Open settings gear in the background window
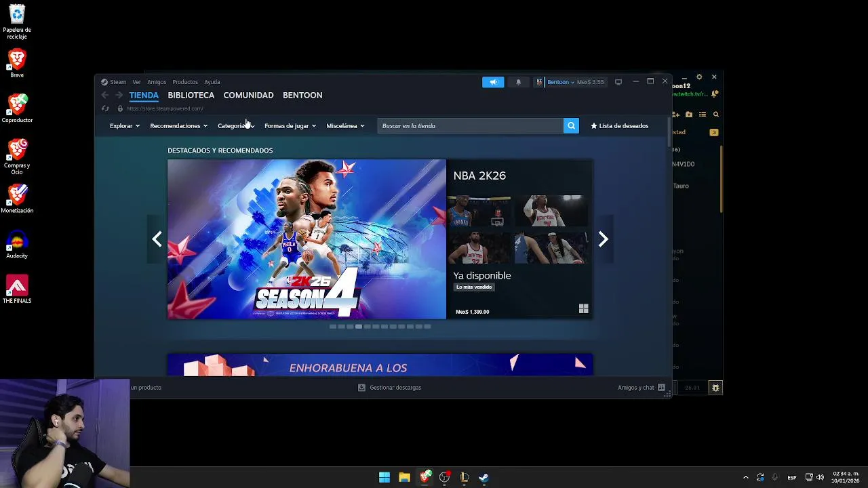The width and height of the screenshot is (868, 488). pos(699,77)
